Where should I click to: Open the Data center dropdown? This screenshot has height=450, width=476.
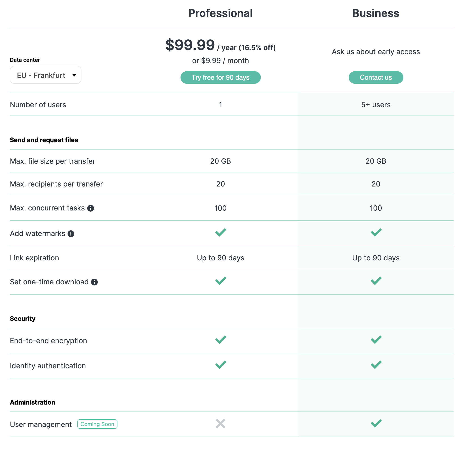click(x=46, y=75)
